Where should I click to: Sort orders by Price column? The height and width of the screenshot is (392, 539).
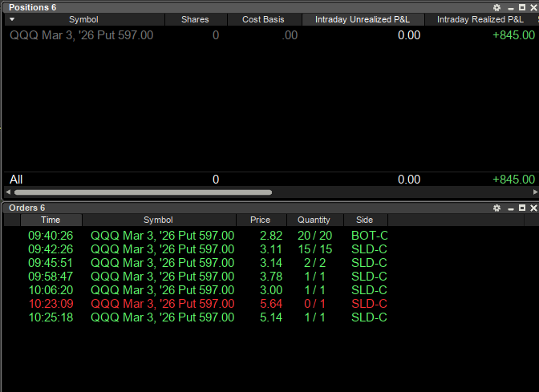260,220
